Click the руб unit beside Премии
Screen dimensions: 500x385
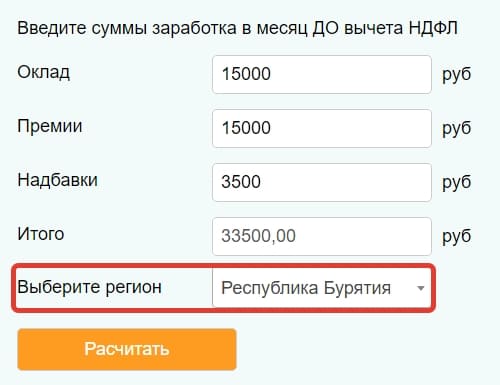tap(456, 129)
